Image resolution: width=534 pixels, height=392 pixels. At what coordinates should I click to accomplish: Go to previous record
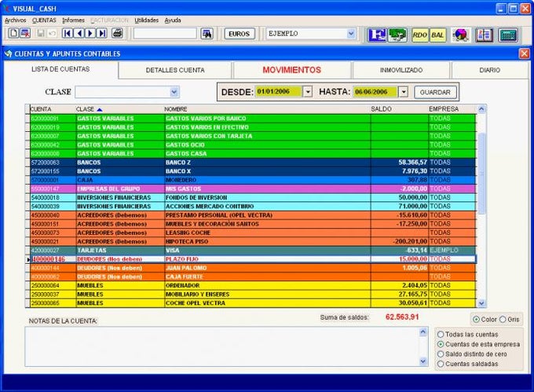(x=79, y=33)
